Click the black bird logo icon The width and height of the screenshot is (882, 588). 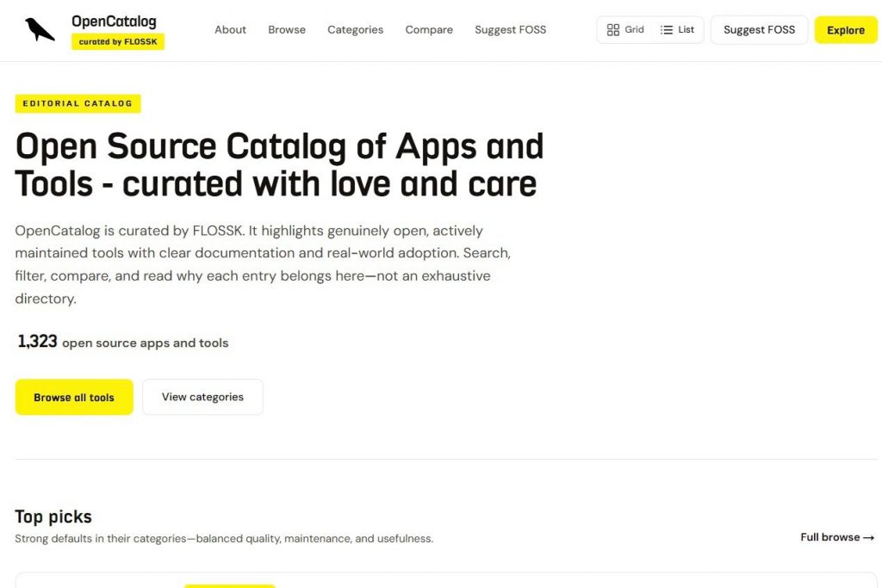coord(40,29)
